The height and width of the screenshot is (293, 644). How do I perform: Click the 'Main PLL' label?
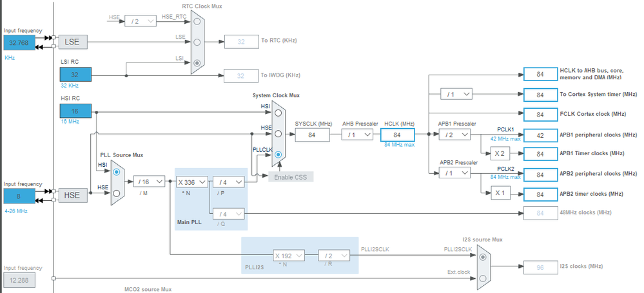[188, 222]
